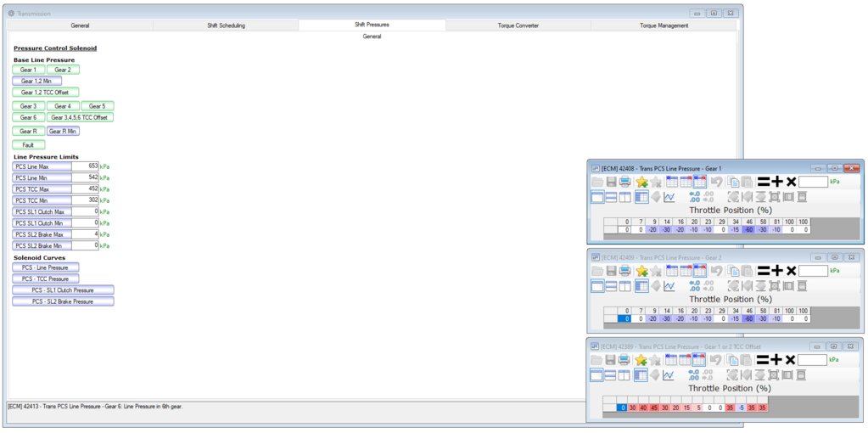The image size is (868, 433).
Task: Click equals set-value icon in Gear 1 window
Action: (764, 181)
